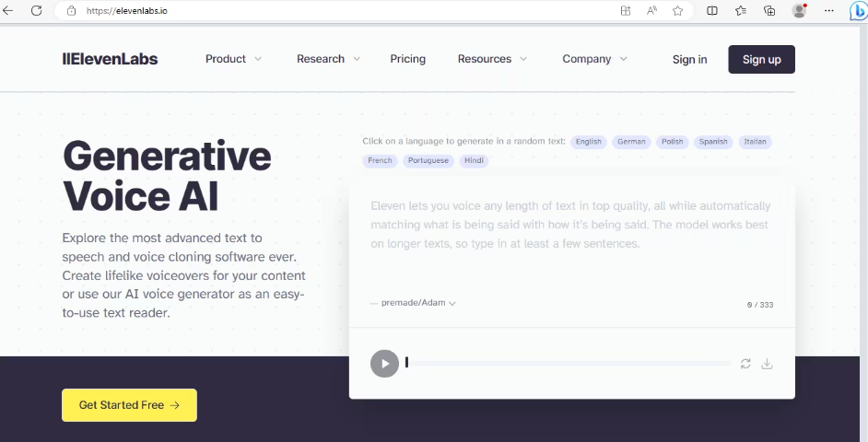Open the split screen icon
Viewport: 868px width, 442px height.
(x=712, y=10)
